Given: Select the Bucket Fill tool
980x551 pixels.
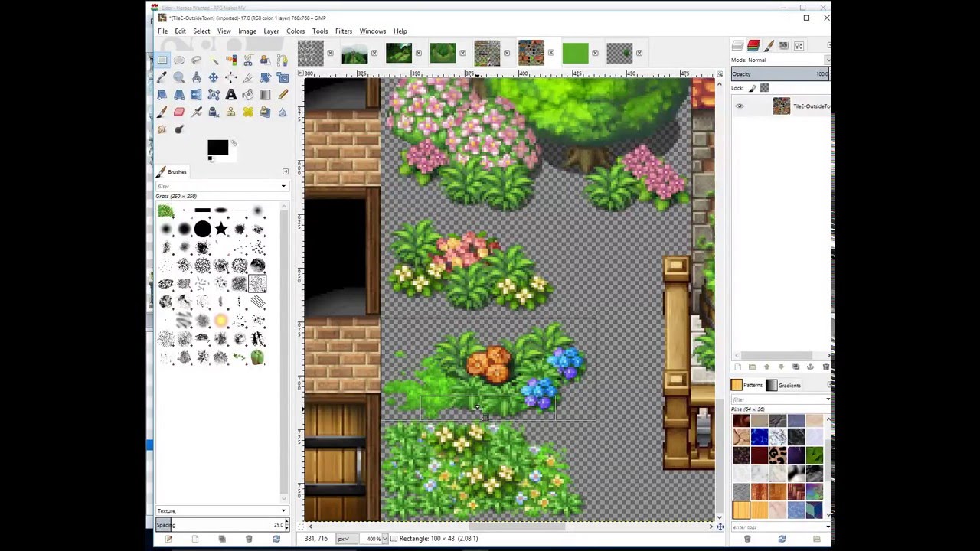Looking at the screenshot, I should [248, 95].
